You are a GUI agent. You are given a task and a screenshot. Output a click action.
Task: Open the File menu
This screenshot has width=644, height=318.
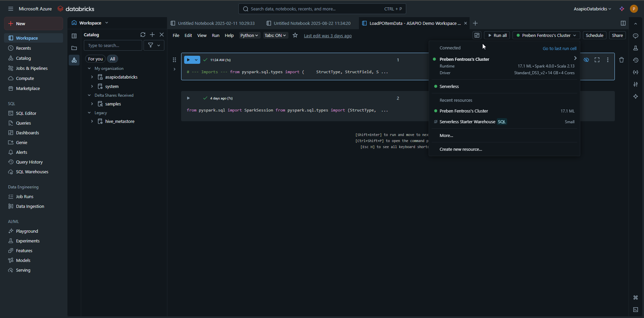click(176, 35)
